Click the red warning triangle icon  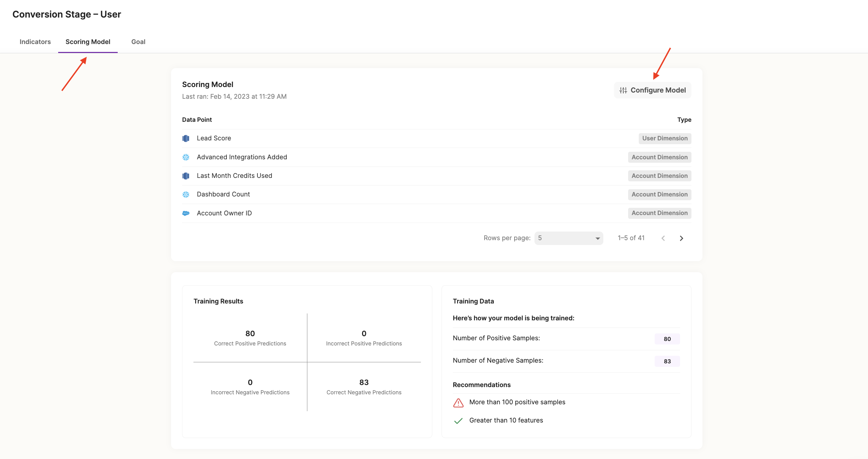tap(458, 403)
